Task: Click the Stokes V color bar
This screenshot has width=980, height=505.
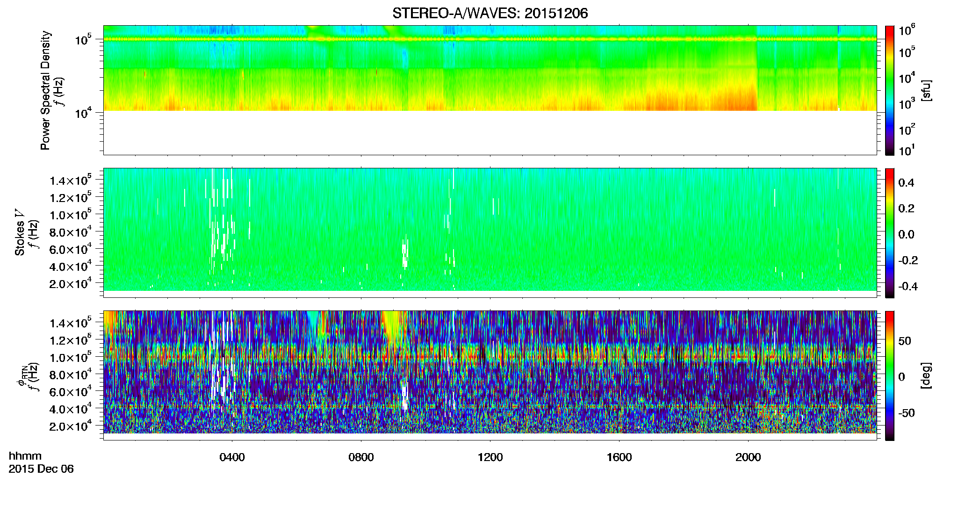Action: pyautogui.click(x=890, y=233)
